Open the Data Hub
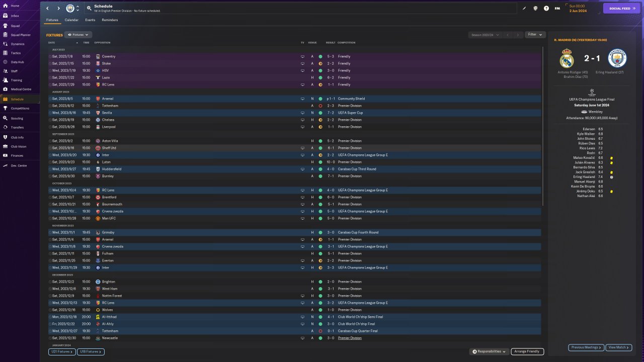644x362 pixels. tap(20, 62)
